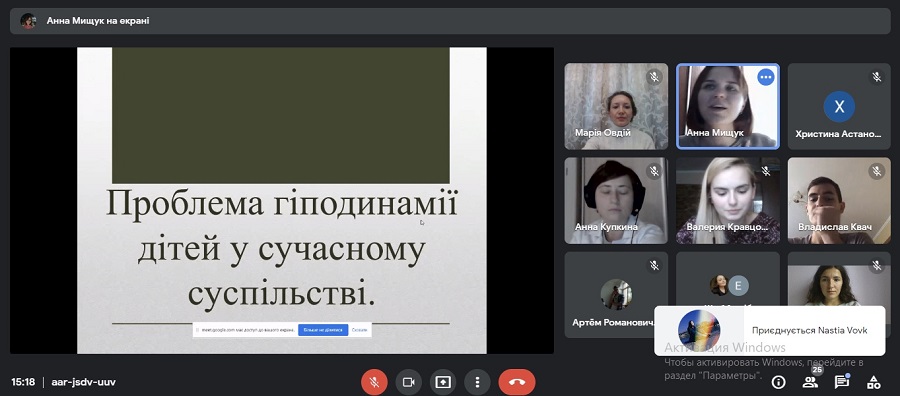Click Артём Романович profile avatar
The width and height of the screenshot is (900, 396).
pyautogui.click(x=616, y=294)
